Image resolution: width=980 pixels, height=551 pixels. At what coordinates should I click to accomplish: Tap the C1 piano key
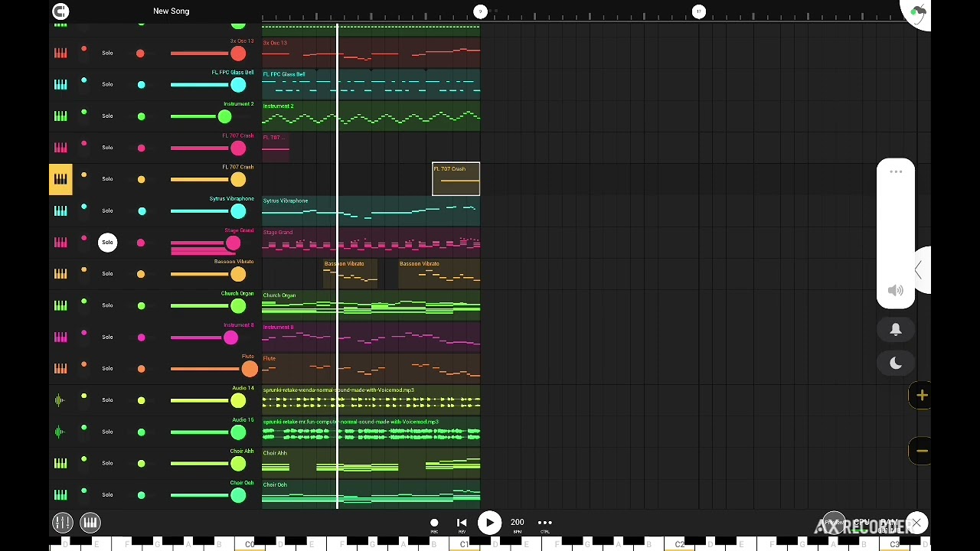(464, 544)
